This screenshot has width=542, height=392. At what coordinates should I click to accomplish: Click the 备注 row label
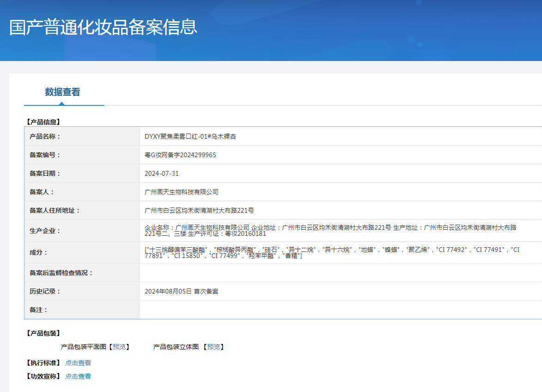[38, 310]
